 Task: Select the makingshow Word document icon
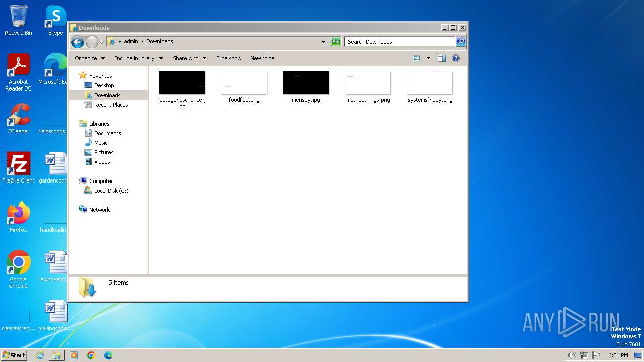pyautogui.click(x=55, y=315)
